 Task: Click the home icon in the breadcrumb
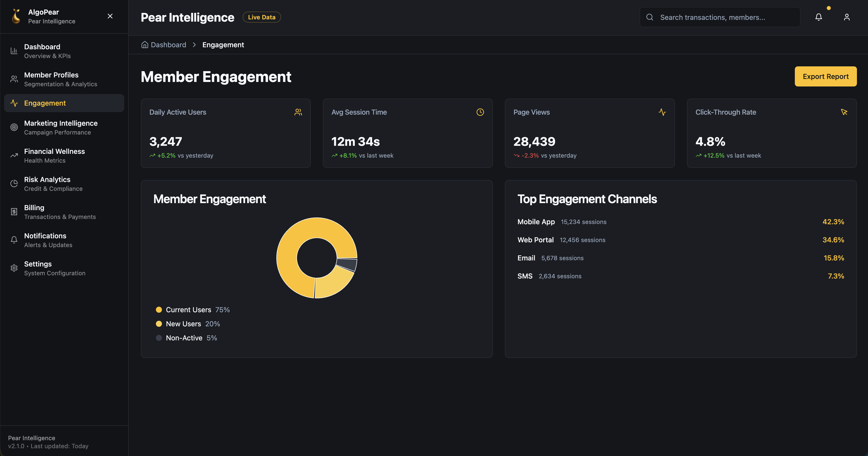[145, 44]
